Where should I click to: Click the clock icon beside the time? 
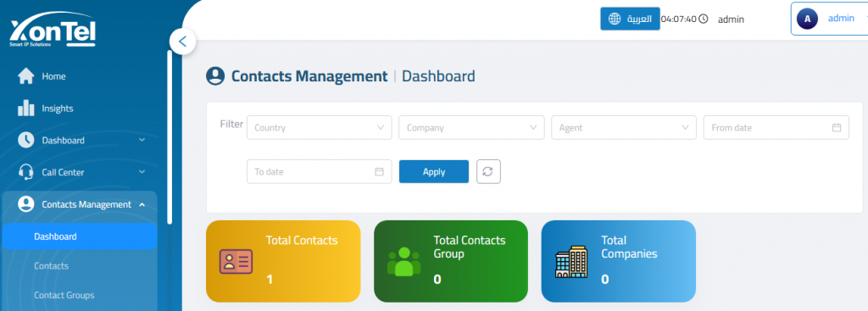click(x=704, y=19)
